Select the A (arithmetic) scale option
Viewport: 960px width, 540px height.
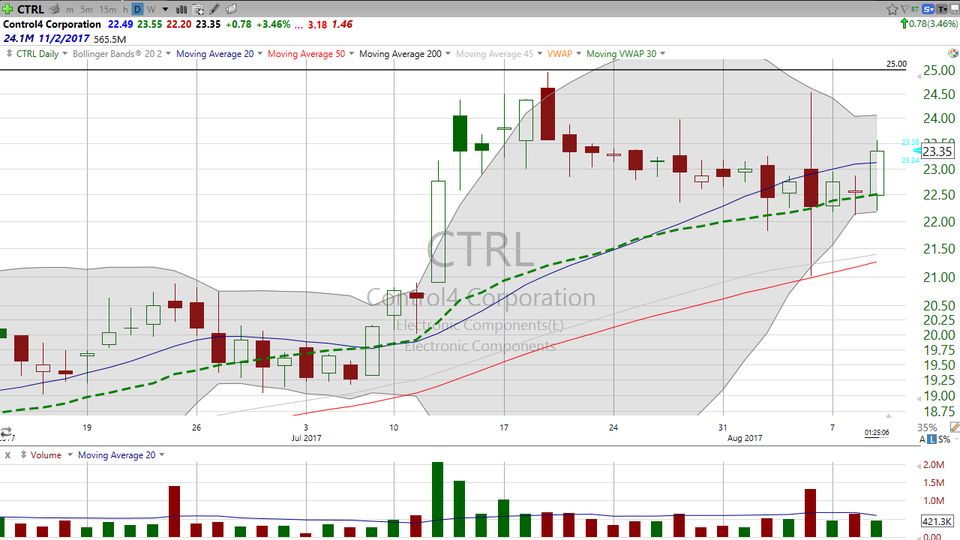[922, 440]
